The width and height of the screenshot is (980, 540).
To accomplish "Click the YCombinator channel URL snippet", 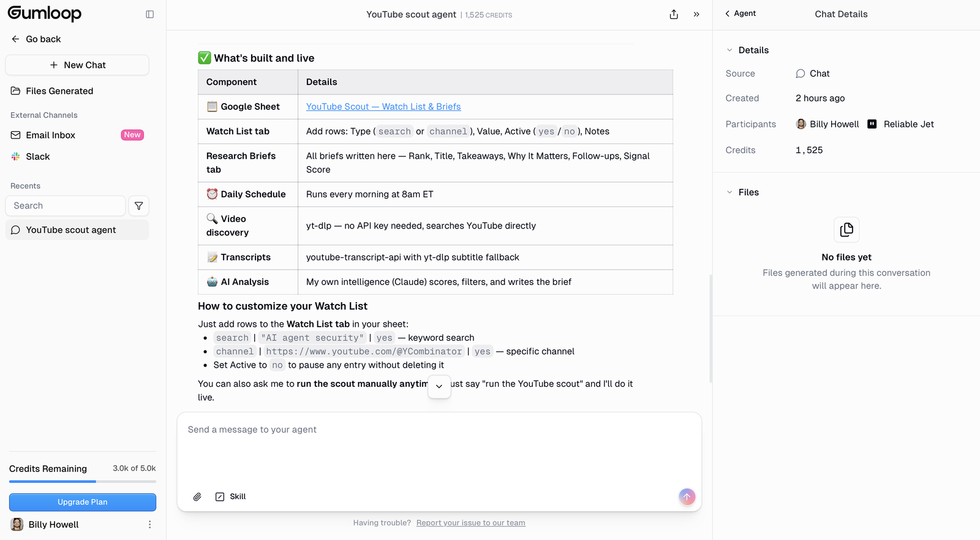I will pos(364,351).
